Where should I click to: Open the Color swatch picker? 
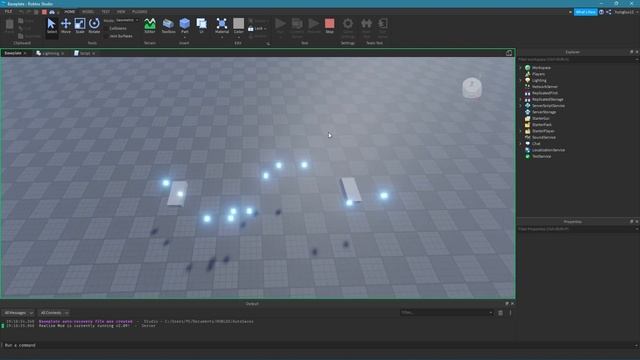click(x=239, y=23)
